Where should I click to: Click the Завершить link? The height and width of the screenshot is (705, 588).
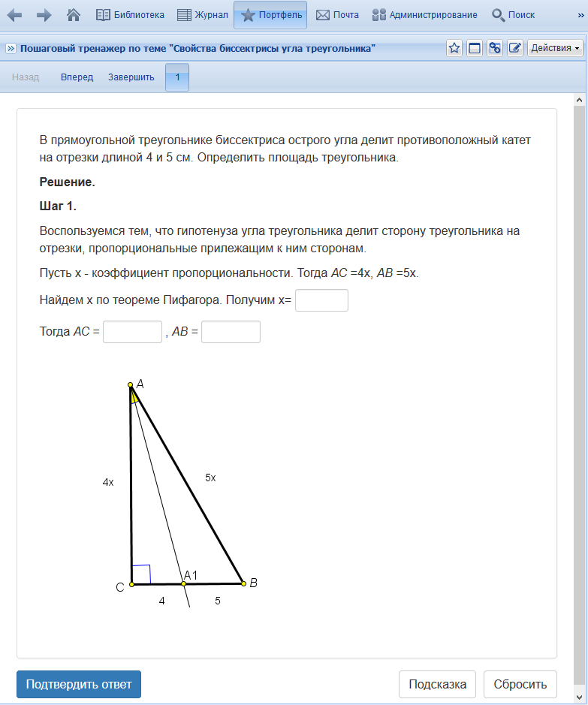131,77
